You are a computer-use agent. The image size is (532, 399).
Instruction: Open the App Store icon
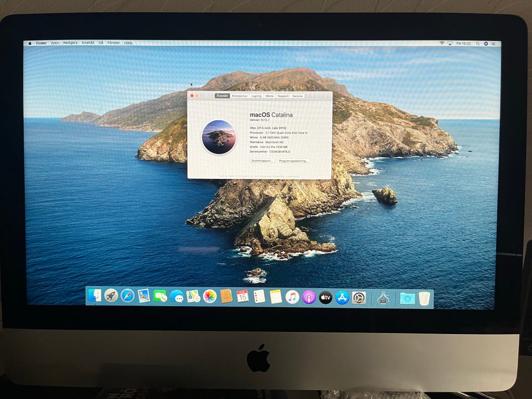(x=342, y=298)
